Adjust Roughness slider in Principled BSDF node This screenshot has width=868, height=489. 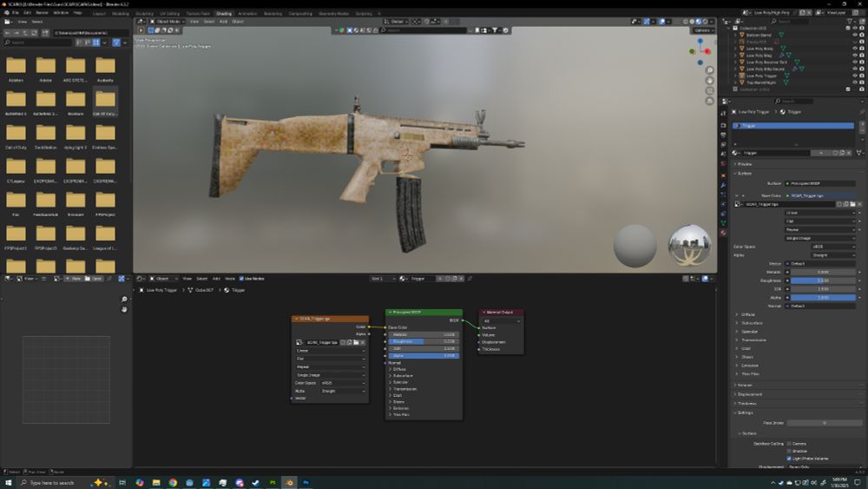tap(424, 341)
